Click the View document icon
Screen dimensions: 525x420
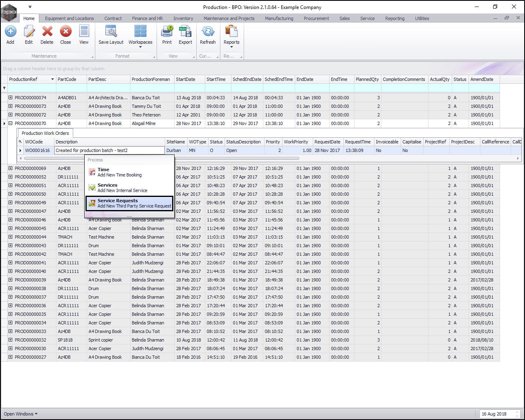click(84, 32)
